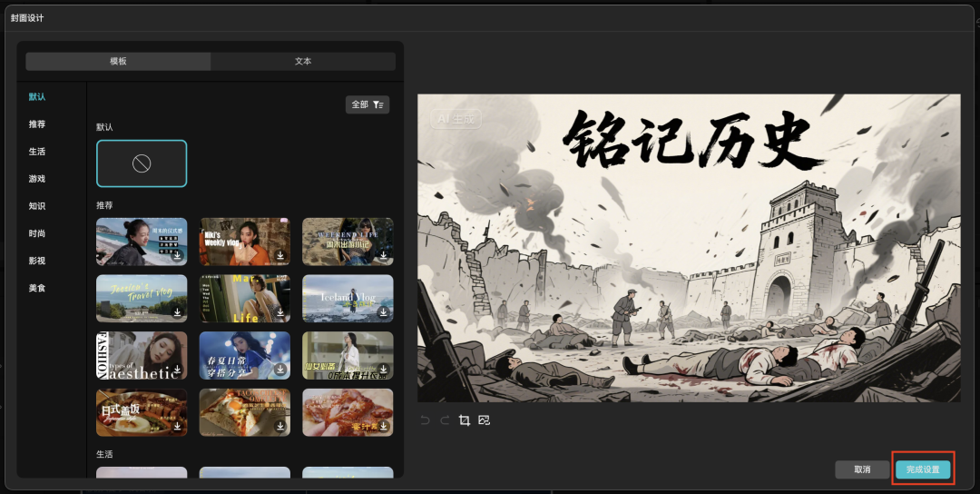This screenshot has width=980, height=494.
Task: Download the 周末的仪式感 beach template
Action: 178,256
